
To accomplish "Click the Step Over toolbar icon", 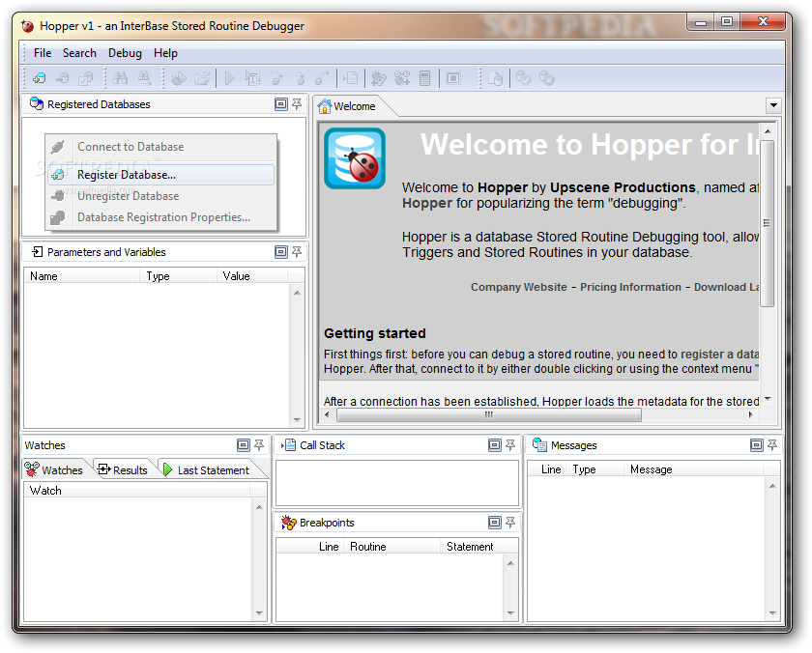I will [x=276, y=78].
